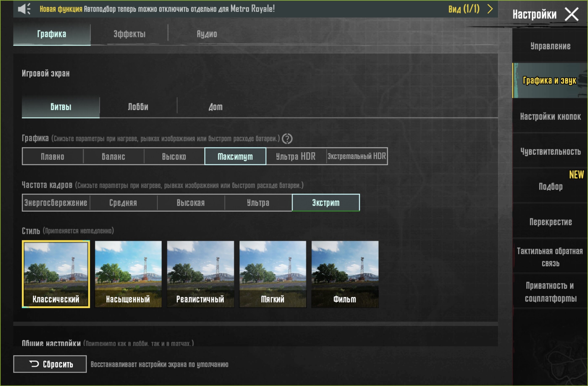Click the Сбросить reset button
588x386 pixels.
(50, 364)
